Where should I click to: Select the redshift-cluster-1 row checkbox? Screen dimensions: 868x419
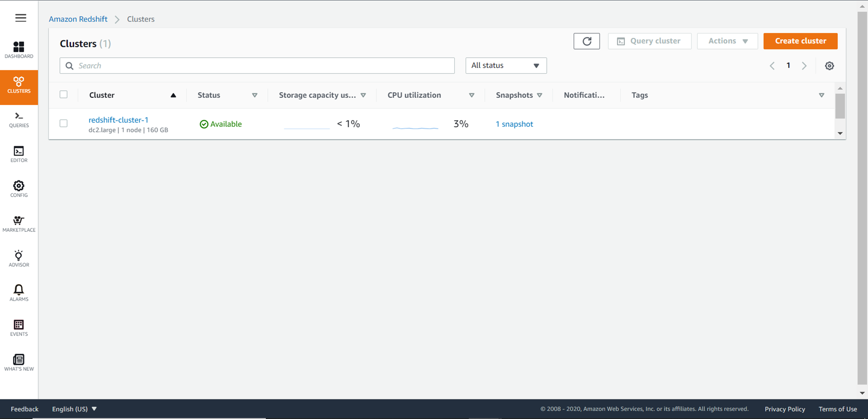(x=64, y=123)
